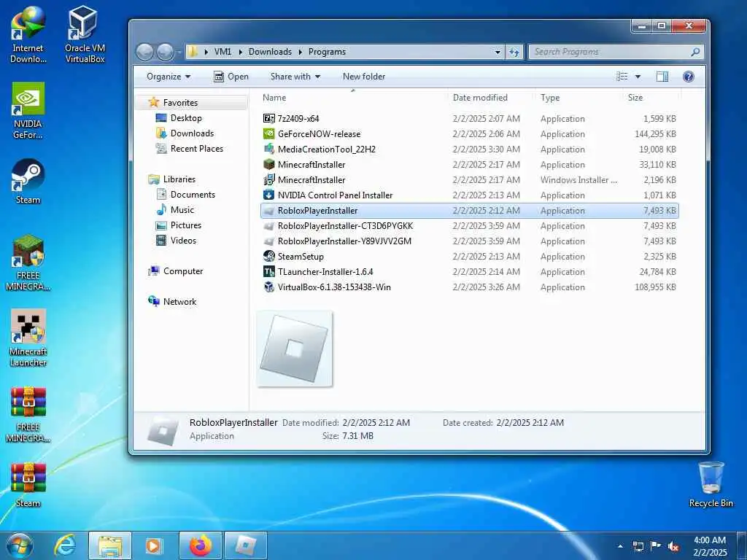The image size is (747, 560).
Task: Refresh the Programs folder view
Action: (x=514, y=52)
